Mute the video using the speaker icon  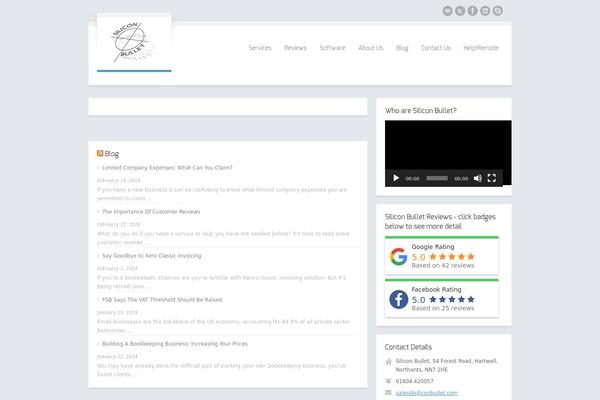tap(478, 178)
